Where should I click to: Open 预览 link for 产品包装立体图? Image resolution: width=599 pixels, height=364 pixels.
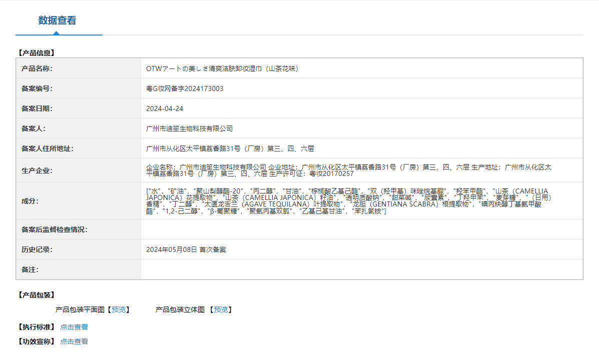coord(221,309)
